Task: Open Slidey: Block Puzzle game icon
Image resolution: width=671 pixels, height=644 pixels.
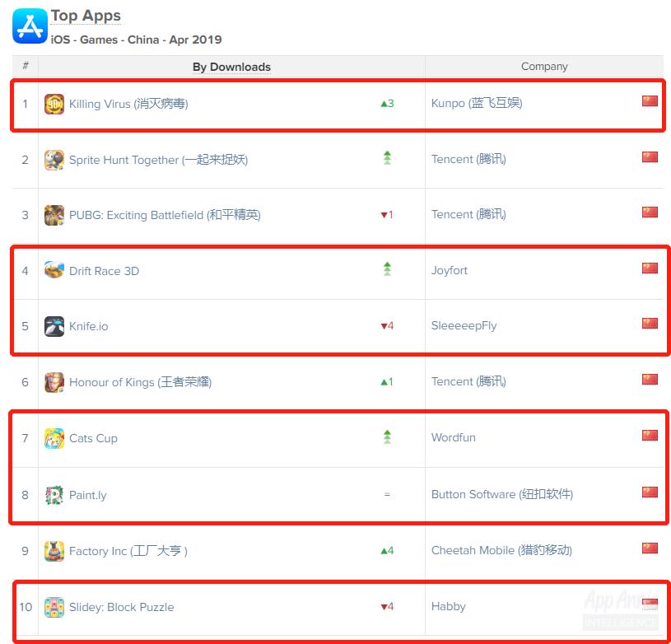Action: 54,608
